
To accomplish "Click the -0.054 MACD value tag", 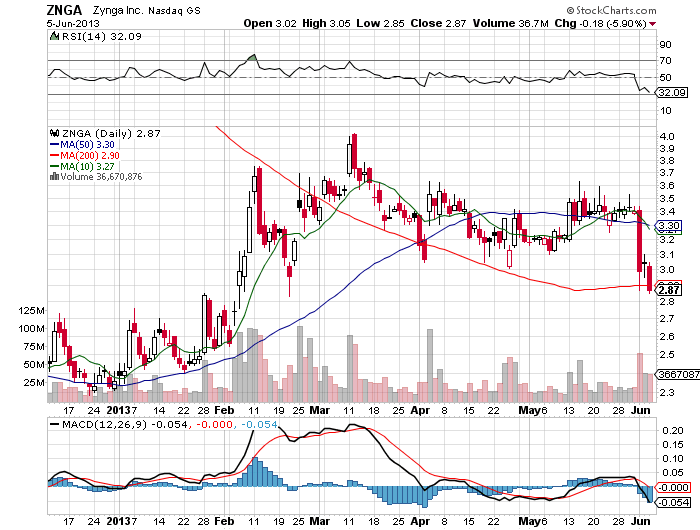I will [x=673, y=502].
